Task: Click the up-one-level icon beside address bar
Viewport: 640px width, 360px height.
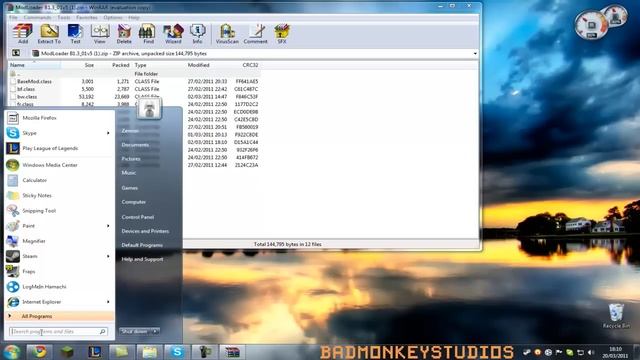Action: click(16, 53)
